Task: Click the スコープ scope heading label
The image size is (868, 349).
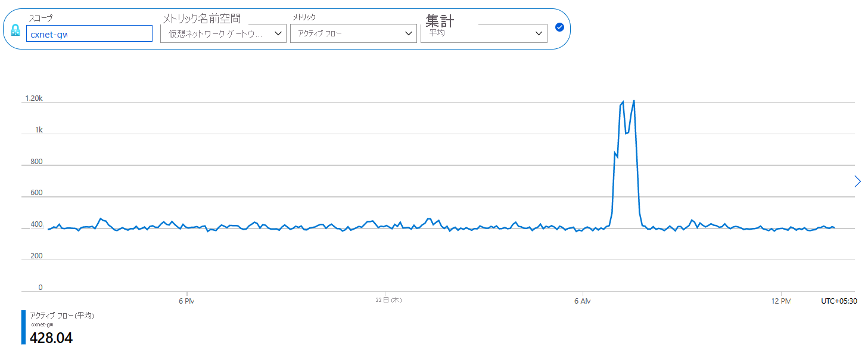Action: (41, 18)
